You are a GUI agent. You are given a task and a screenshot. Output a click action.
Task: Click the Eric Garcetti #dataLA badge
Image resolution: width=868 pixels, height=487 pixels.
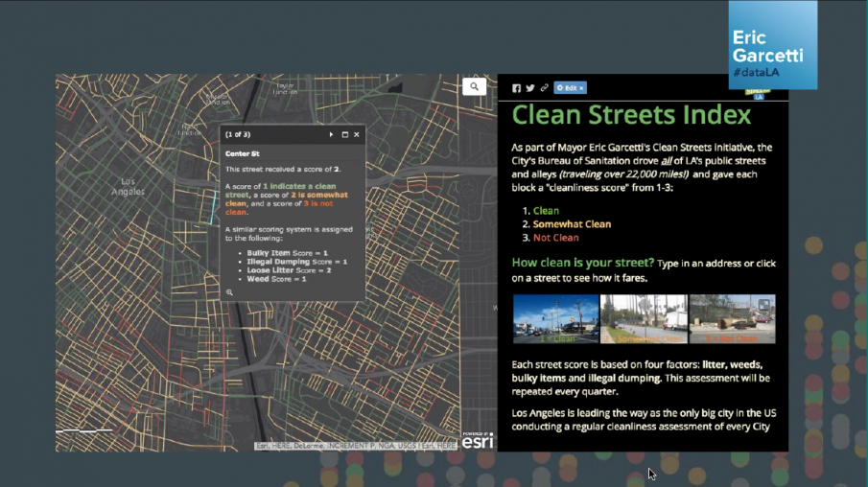click(x=773, y=45)
